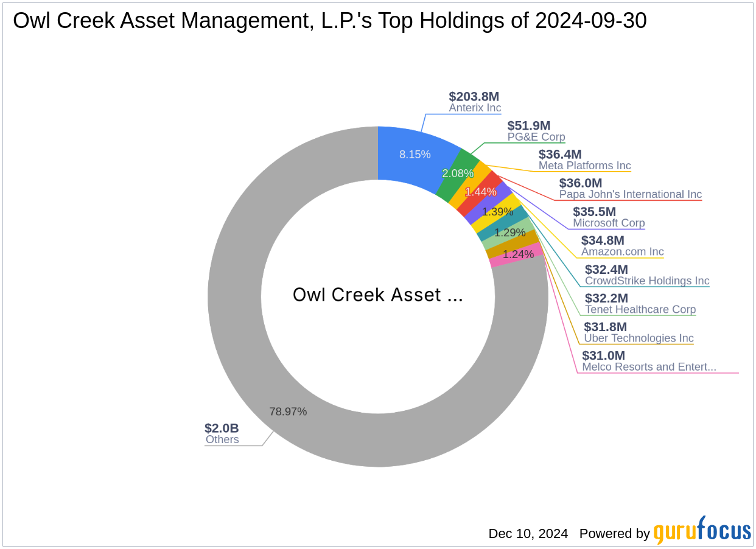Click the Meta Platforms Inc label

(584, 166)
